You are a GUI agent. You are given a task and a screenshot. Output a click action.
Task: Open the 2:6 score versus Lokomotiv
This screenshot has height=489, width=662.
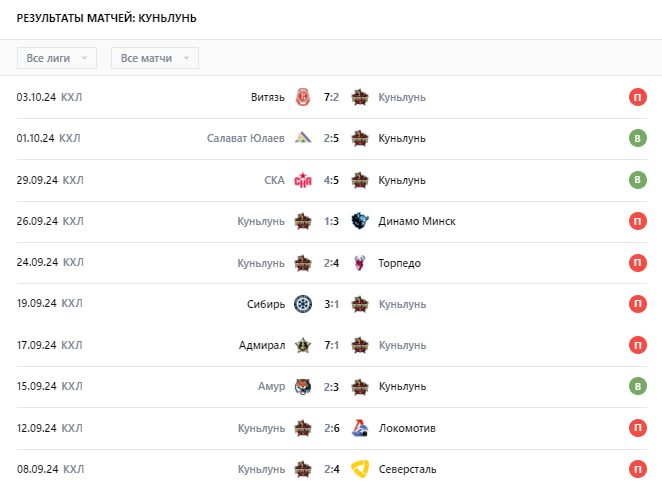point(332,428)
